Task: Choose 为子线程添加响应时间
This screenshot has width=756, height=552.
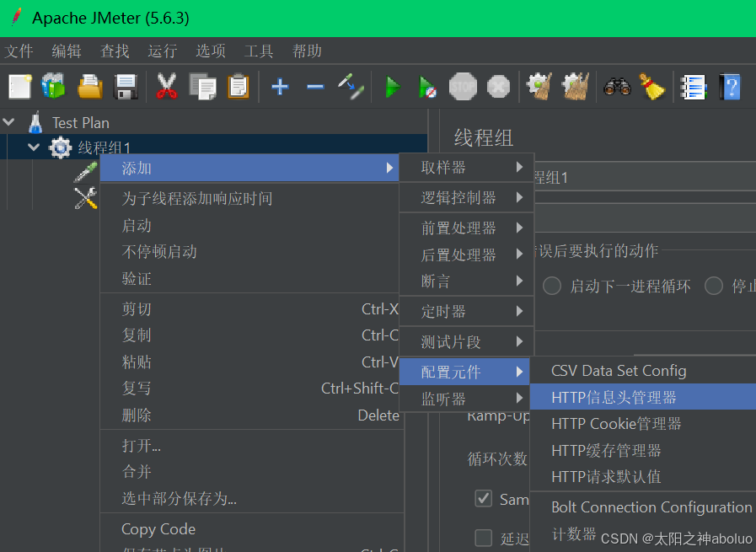Action: (x=249, y=198)
